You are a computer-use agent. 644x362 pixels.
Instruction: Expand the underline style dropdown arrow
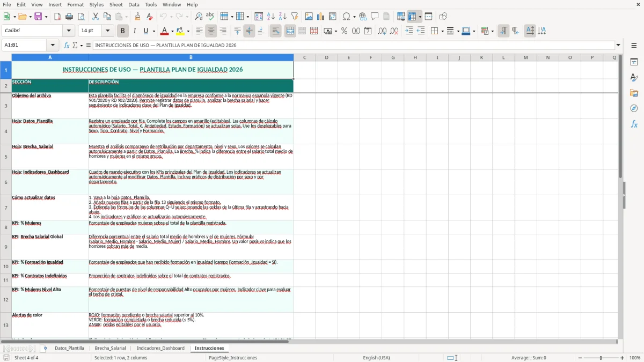coord(153,31)
